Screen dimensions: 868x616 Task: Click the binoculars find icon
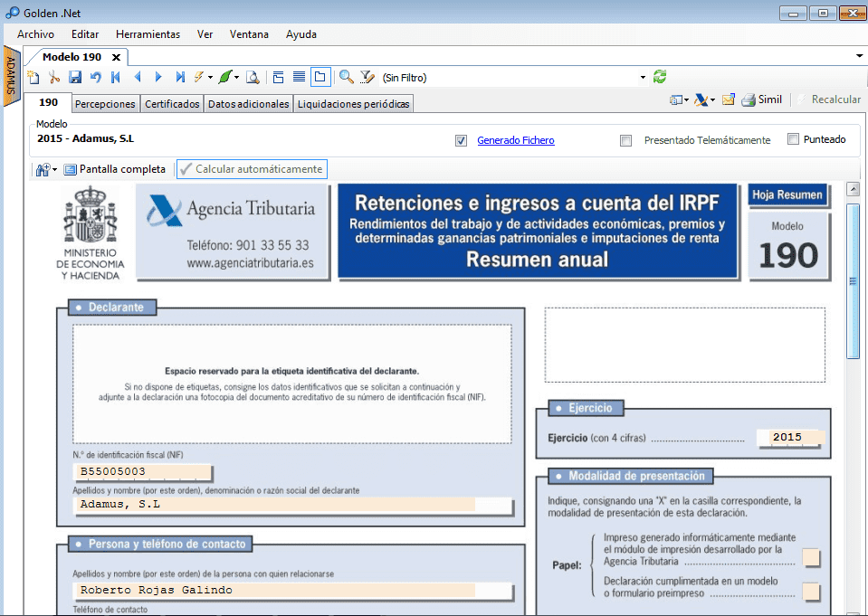point(43,169)
